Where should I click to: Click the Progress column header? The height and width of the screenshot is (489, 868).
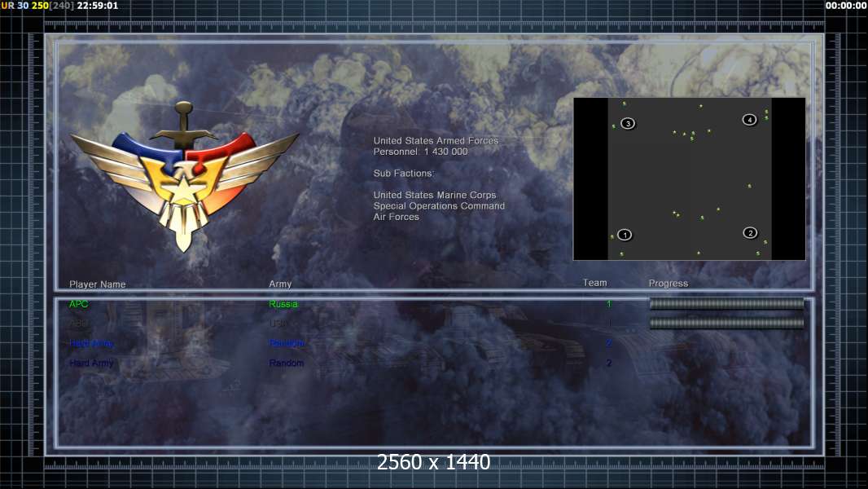coord(669,283)
